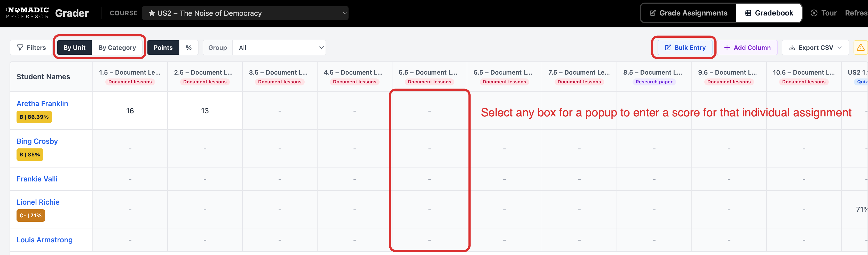
Task: Open the course selector dropdown
Action: [245, 13]
